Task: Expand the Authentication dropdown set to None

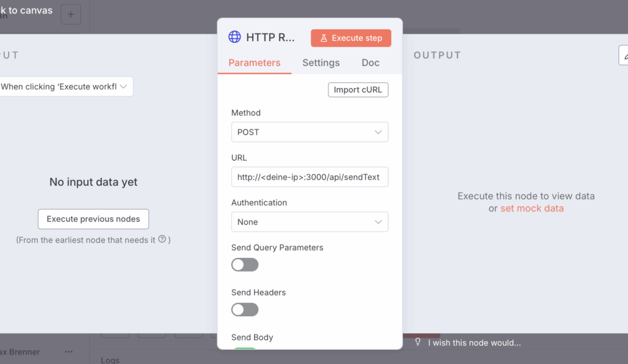Action: [x=309, y=222]
